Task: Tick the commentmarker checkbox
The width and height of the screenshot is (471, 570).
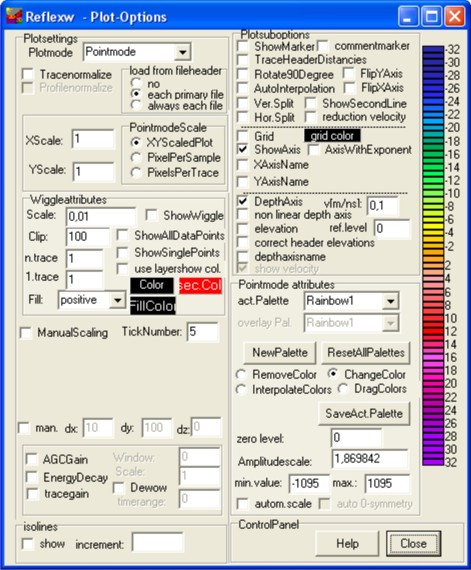Action: (322, 47)
